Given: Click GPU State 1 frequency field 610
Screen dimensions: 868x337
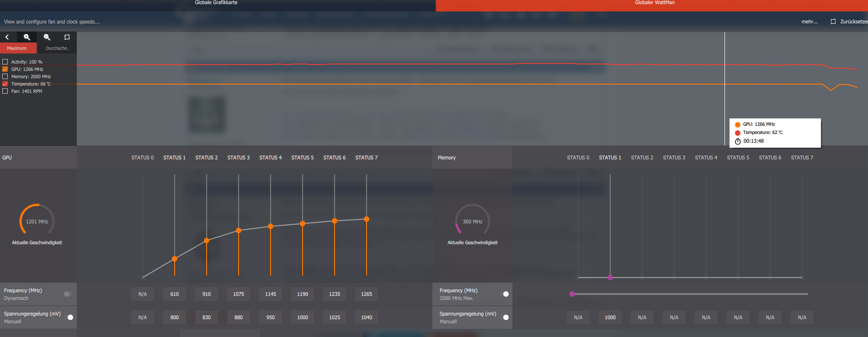Looking at the screenshot, I should tap(175, 294).
